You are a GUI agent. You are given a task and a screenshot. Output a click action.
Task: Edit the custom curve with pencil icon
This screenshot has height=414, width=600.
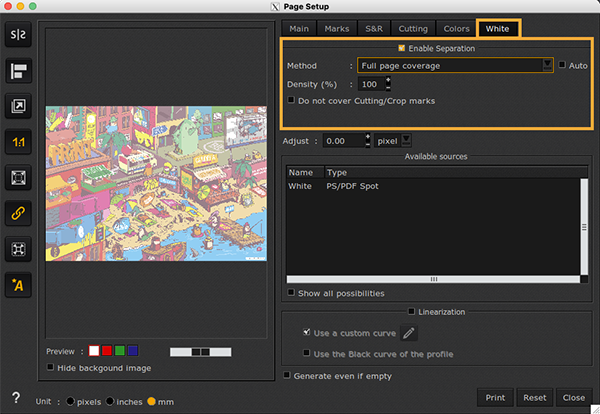[409, 333]
